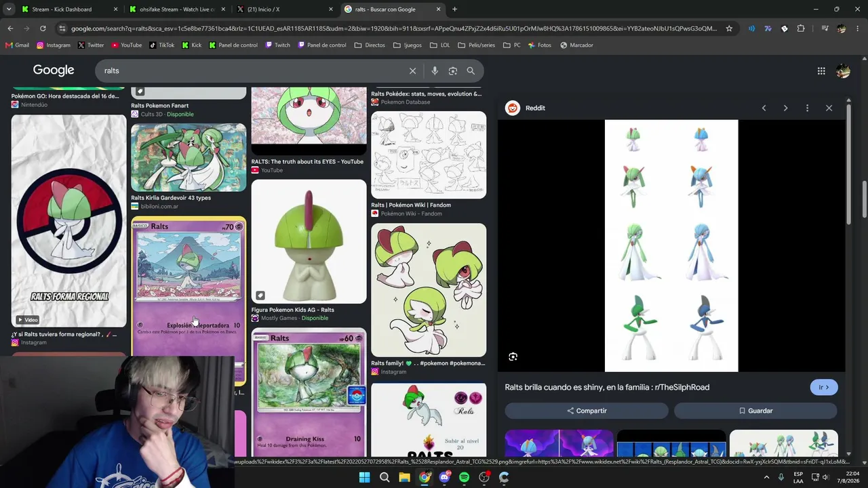
Task: Close the Reddit image preview panel
Action: click(x=829, y=108)
